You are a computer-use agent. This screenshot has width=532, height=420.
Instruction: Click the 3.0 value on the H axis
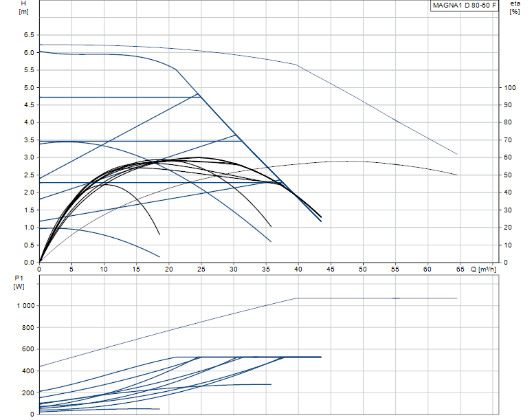tap(29, 157)
